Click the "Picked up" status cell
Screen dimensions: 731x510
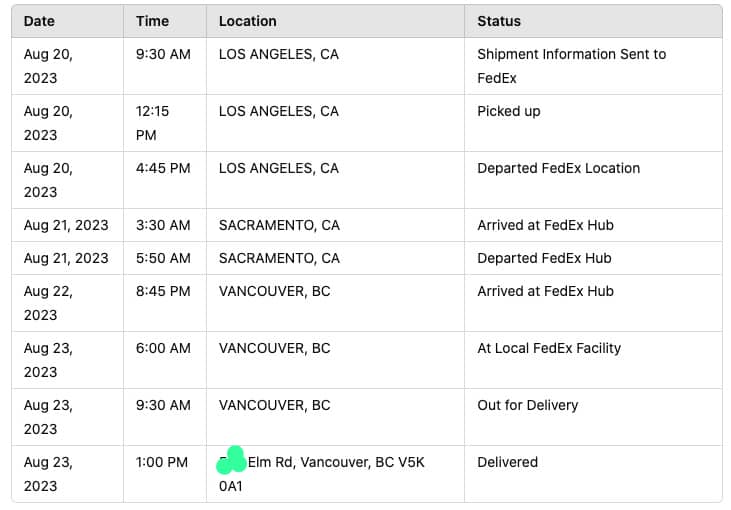tap(508, 111)
